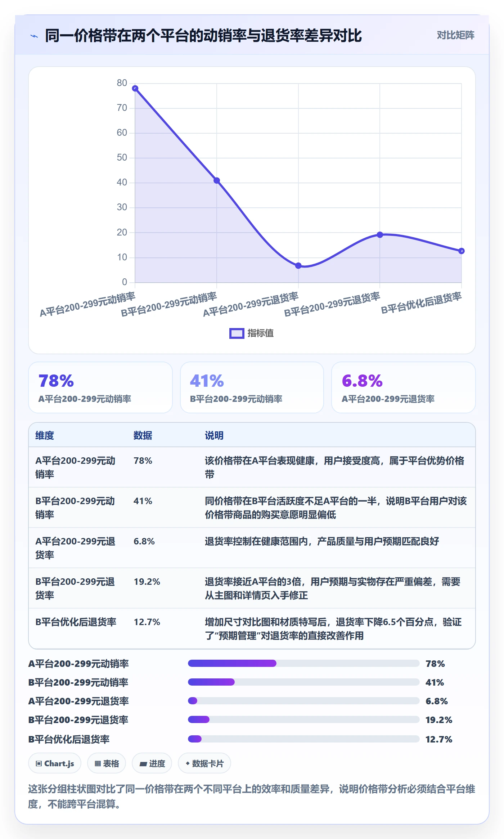This screenshot has height=839, width=504.
Task: Click table row label B平台优化后退货率
Action: [76, 622]
